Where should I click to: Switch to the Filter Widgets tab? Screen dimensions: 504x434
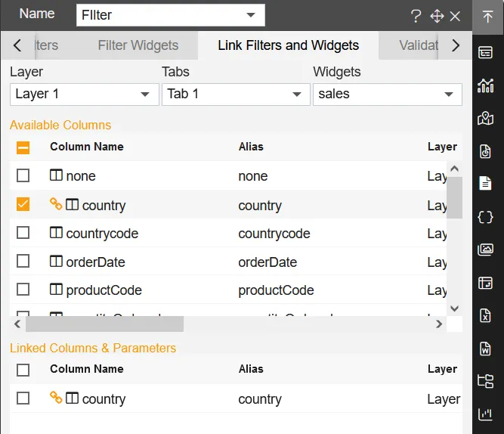click(x=138, y=45)
